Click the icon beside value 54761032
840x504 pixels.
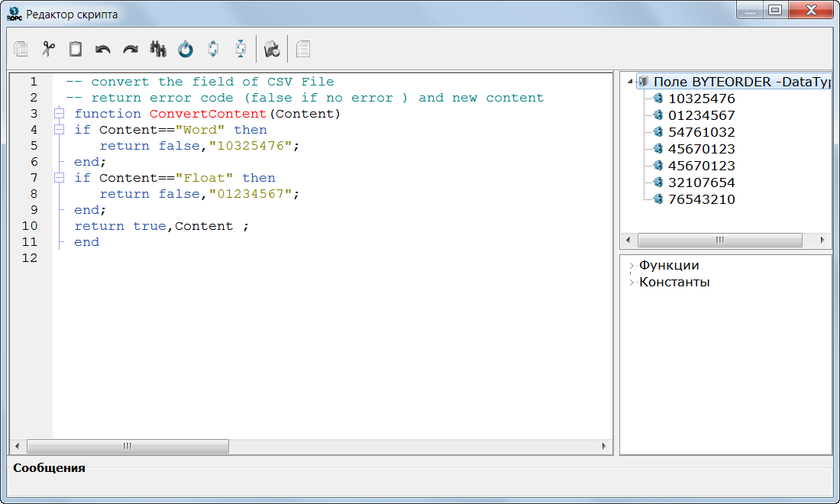657,132
